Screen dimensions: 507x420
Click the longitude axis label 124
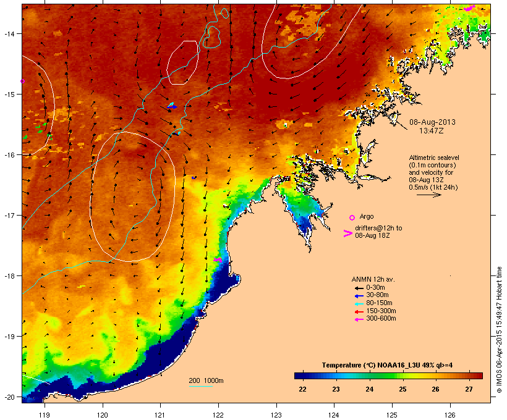coord(334,415)
